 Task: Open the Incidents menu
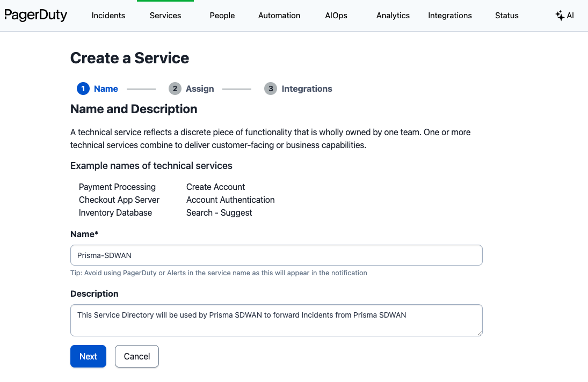pos(108,16)
